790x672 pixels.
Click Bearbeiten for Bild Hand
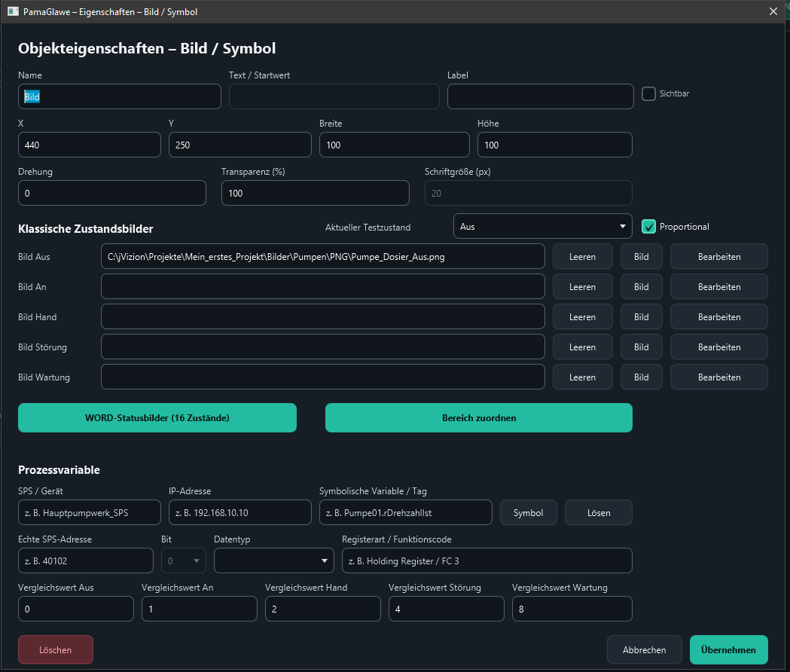click(x=719, y=317)
